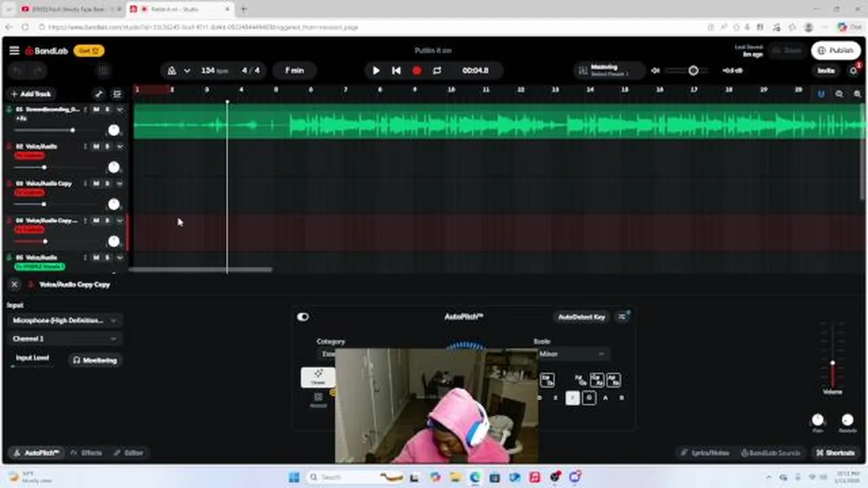Viewport: 868px width, 488px height.
Task: Click +Fx on track 01
Action: [21, 119]
